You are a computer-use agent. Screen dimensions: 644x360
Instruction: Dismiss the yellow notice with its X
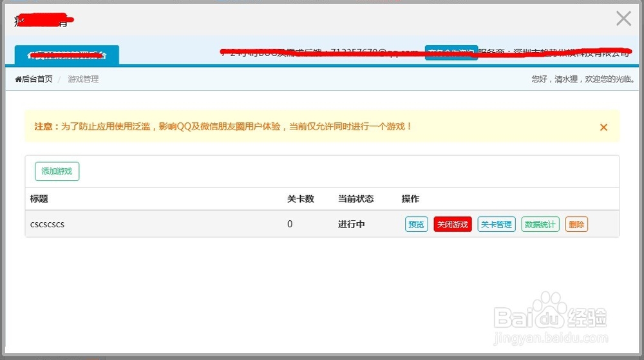[x=603, y=128]
